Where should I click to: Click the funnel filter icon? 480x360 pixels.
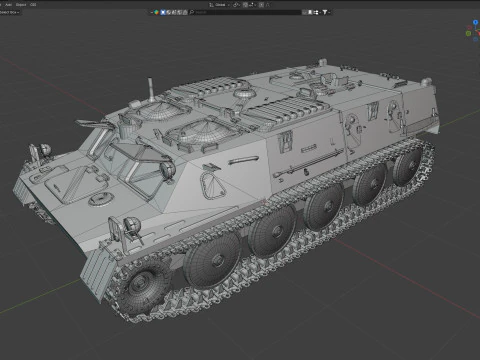pos(325,12)
